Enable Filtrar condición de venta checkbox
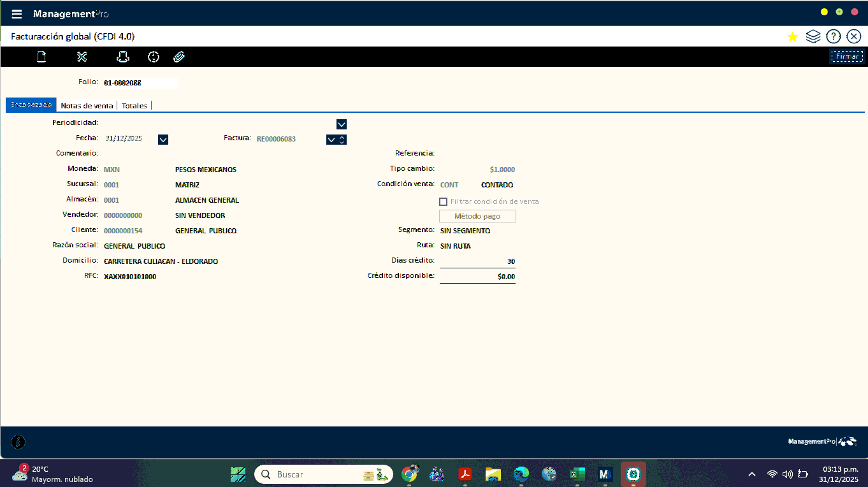The image size is (868, 487). click(x=444, y=201)
